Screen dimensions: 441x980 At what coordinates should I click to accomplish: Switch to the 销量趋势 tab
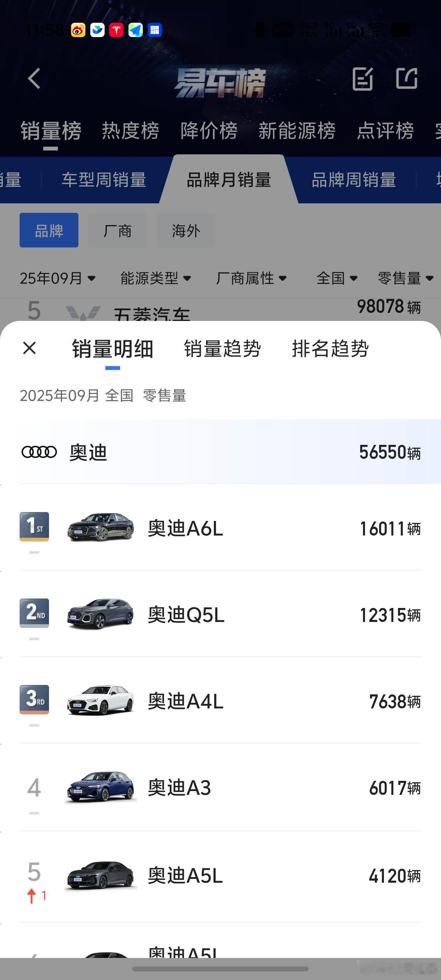(x=223, y=349)
